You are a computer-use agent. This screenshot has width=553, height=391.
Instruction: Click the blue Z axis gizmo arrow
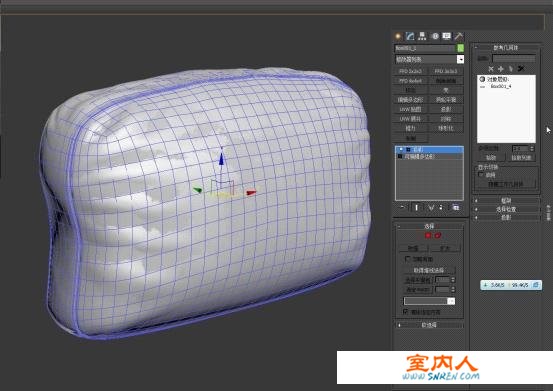point(221,158)
